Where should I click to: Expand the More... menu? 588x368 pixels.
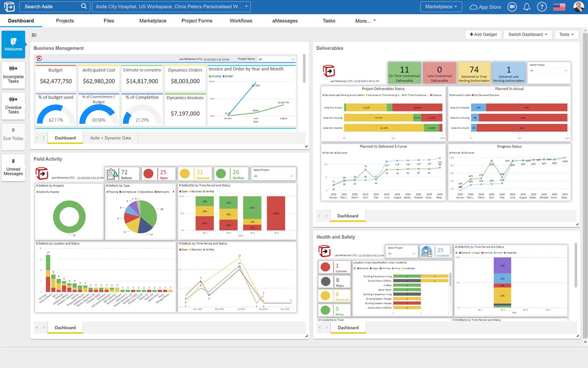click(365, 21)
